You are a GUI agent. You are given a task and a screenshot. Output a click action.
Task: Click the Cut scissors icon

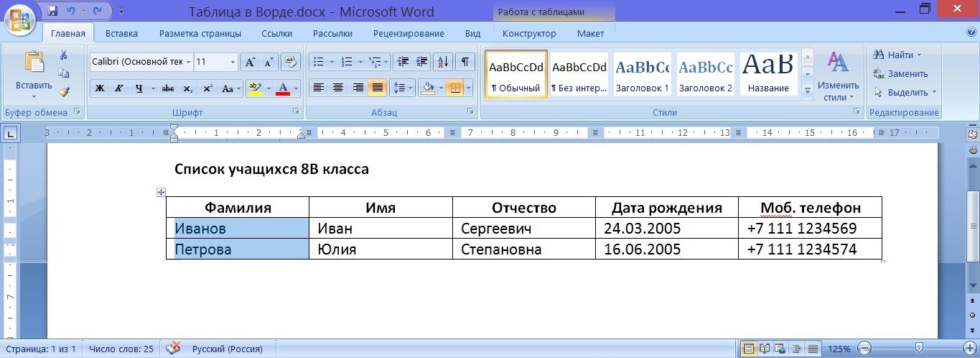(x=64, y=55)
